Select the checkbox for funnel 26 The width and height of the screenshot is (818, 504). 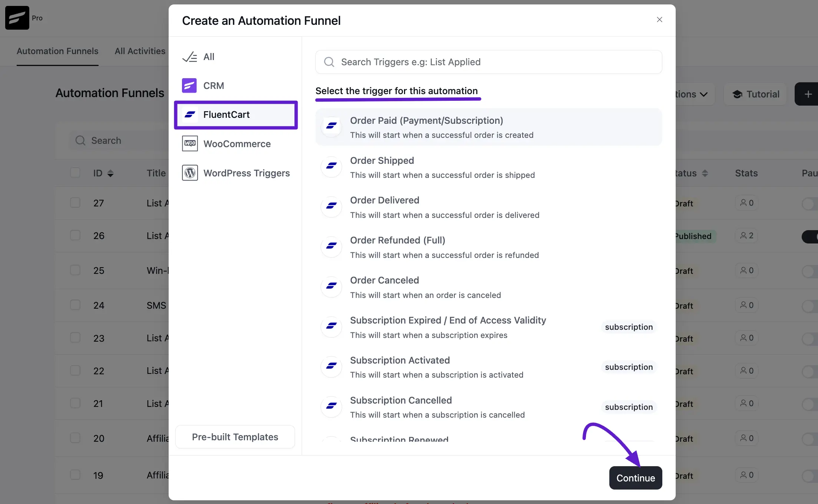(75, 235)
